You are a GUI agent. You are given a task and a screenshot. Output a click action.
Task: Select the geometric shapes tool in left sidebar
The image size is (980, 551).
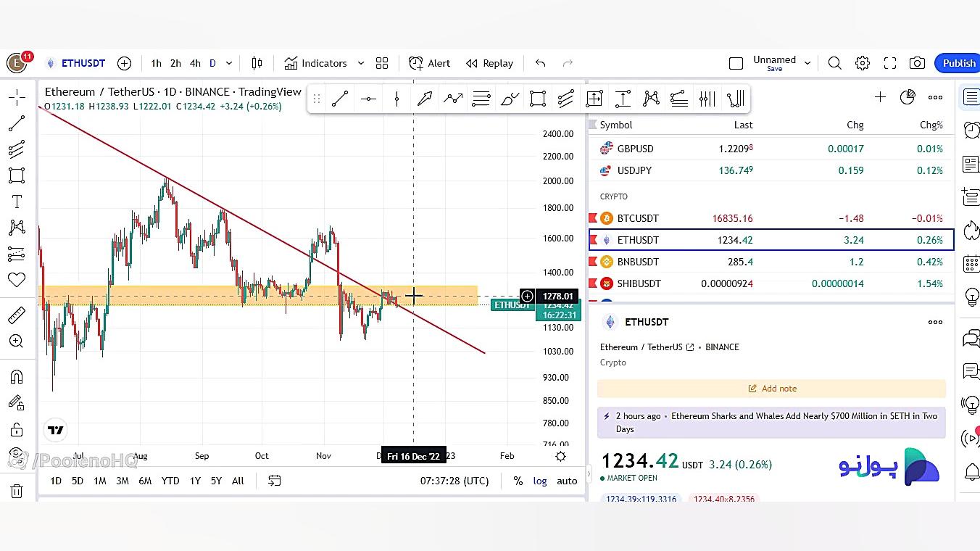click(17, 175)
